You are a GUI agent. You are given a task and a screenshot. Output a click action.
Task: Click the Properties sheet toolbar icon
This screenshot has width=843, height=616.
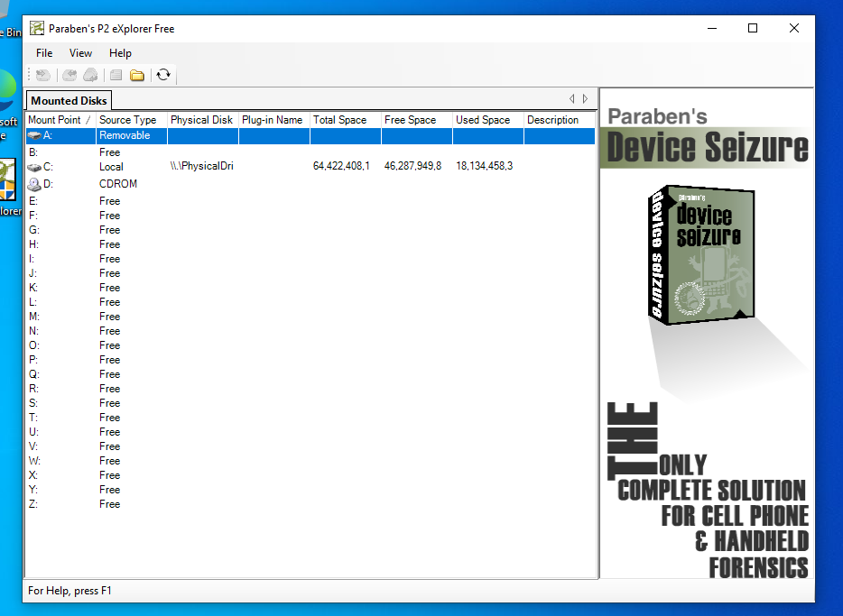tap(116, 75)
